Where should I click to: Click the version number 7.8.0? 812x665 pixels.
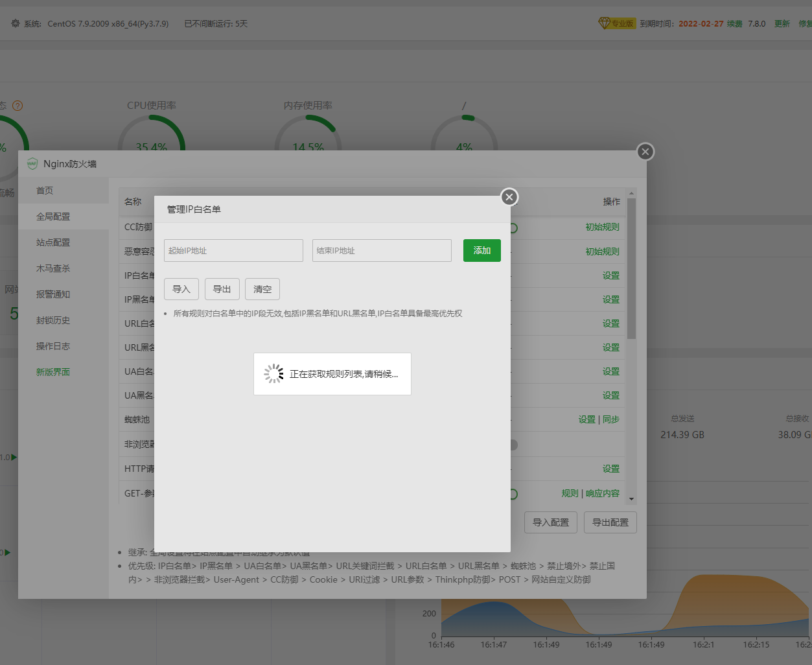(x=757, y=23)
